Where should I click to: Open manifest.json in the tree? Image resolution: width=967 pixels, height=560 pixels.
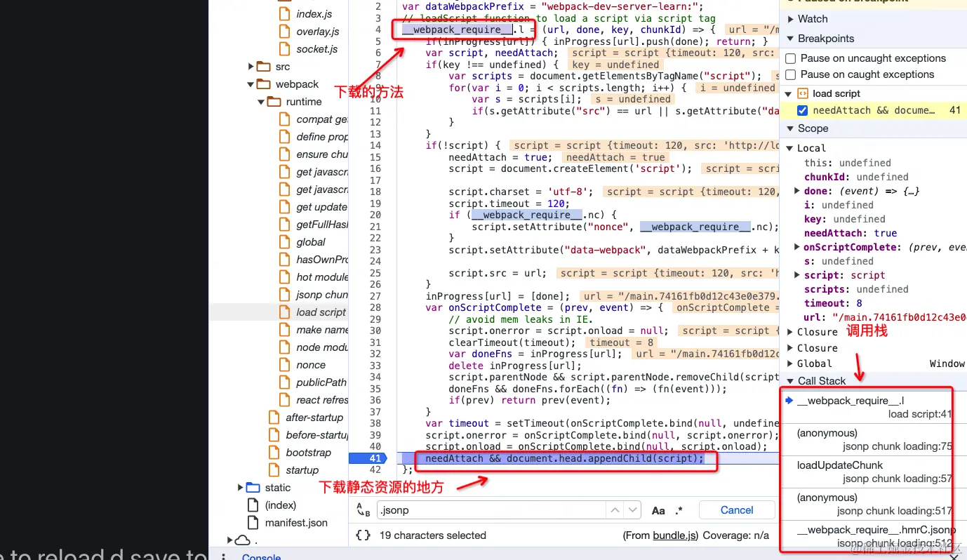coord(296,522)
